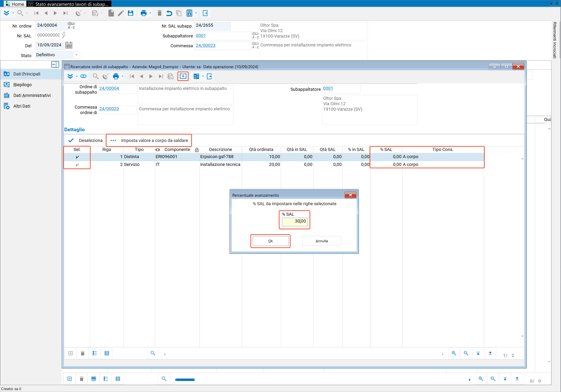
Task: Click the Save icon in main toolbar
Action: [x=131, y=13]
